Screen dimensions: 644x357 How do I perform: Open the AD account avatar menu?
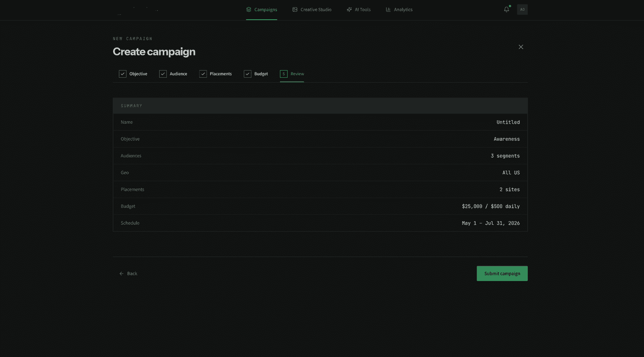[522, 9]
